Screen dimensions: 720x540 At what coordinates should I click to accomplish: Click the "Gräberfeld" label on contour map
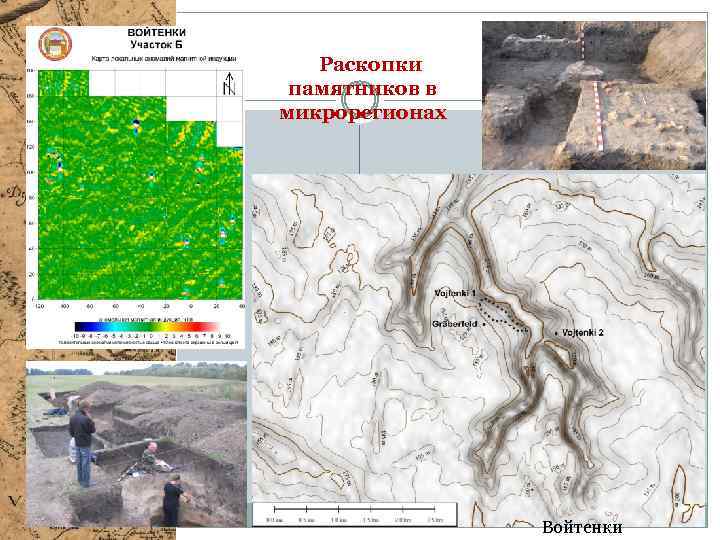point(454,324)
